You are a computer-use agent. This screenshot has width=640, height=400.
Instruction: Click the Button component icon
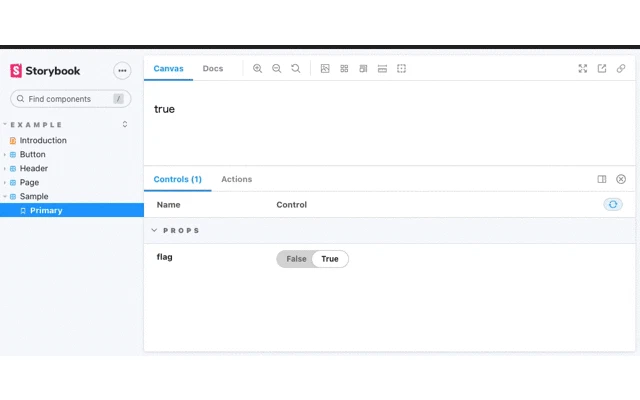pos(13,155)
